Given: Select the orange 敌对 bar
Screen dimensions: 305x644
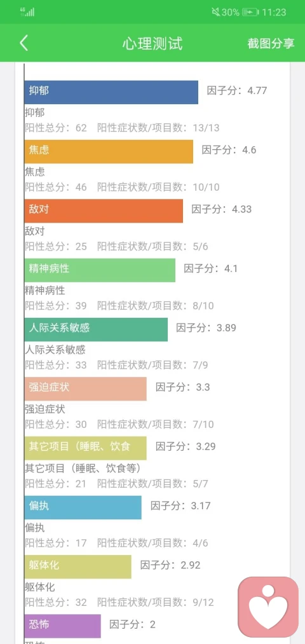Looking at the screenshot, I should [x=104, y=211].
